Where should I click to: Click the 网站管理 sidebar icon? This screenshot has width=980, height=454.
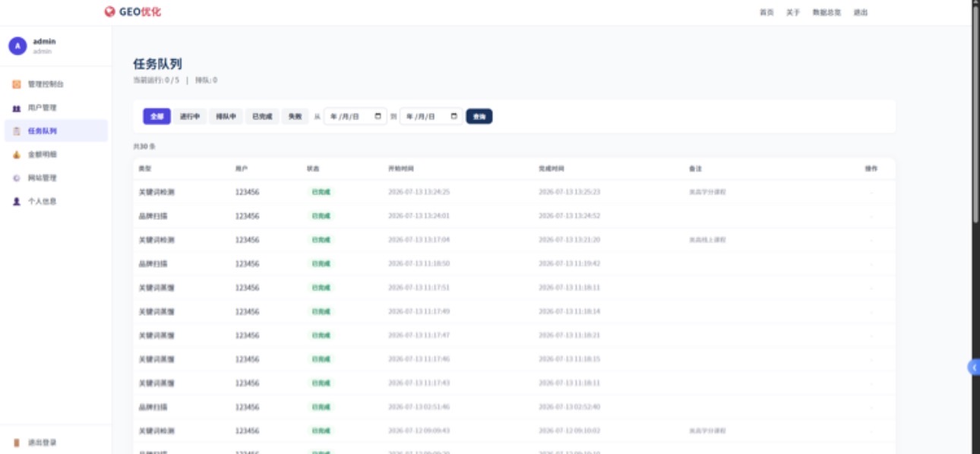click(x=17, y=178)
